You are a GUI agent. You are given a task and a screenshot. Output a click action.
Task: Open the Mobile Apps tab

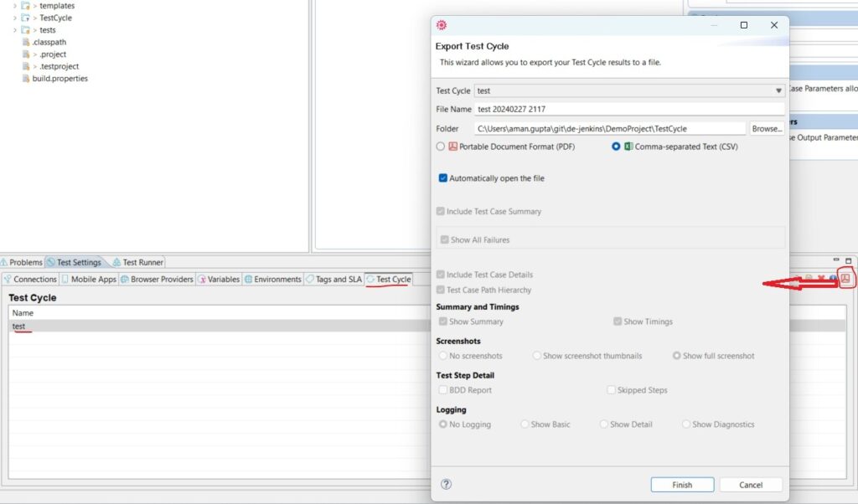coord(89,280)
